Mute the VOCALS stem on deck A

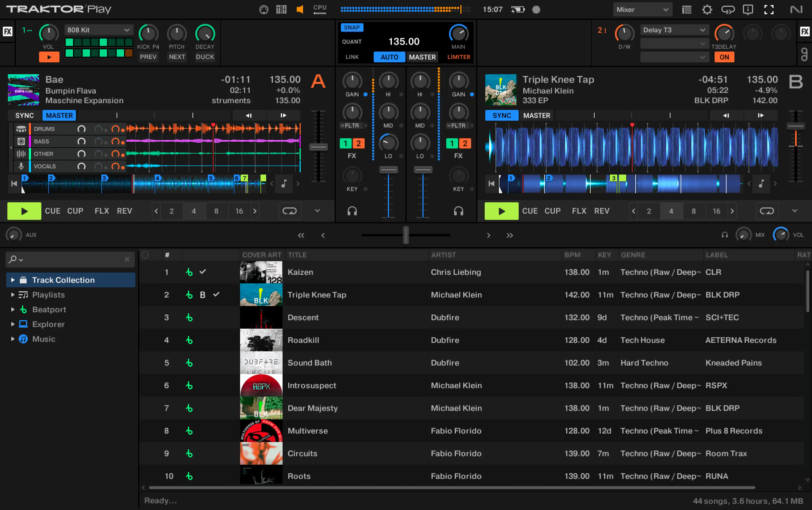tap(82, 166)
